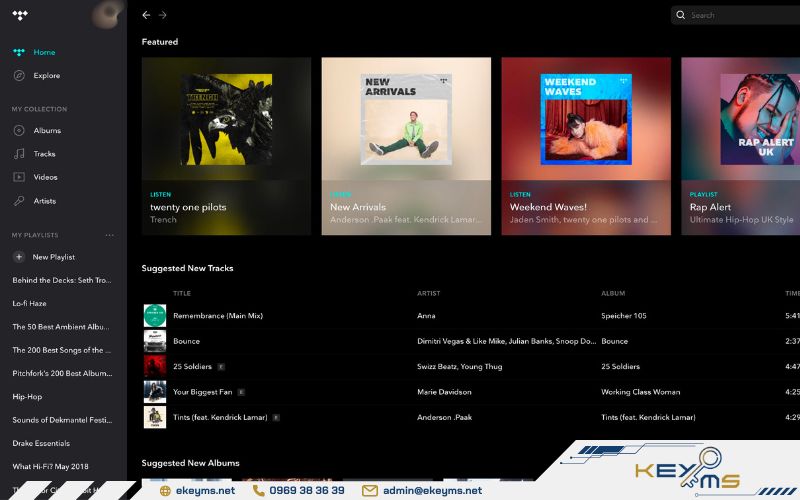Click the Explore compass icon
The height and width of the screenshot is (500, 800).
point(19,76)
